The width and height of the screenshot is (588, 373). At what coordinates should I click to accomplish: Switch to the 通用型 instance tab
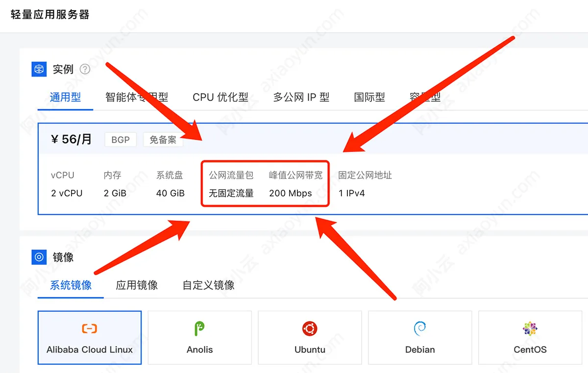pyautogui.click(x=65, y=97)
